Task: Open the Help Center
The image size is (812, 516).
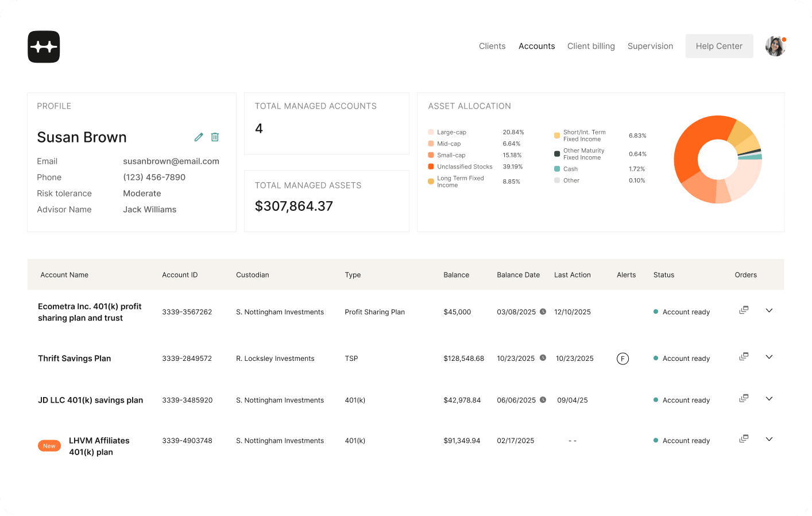Action: point(719,46)
